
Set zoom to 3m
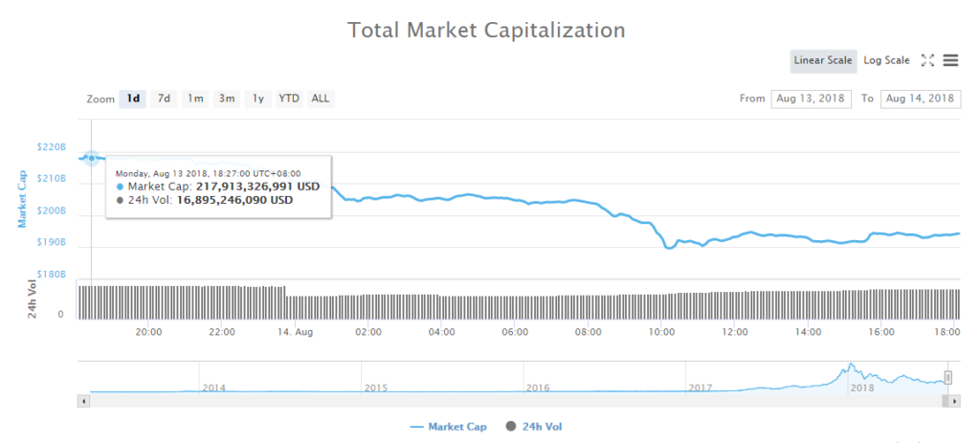(x=227, y=99)
